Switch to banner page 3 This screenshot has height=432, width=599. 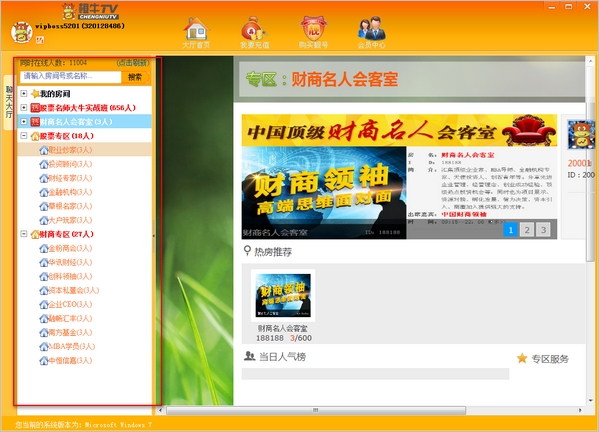(x=543, y=230)
